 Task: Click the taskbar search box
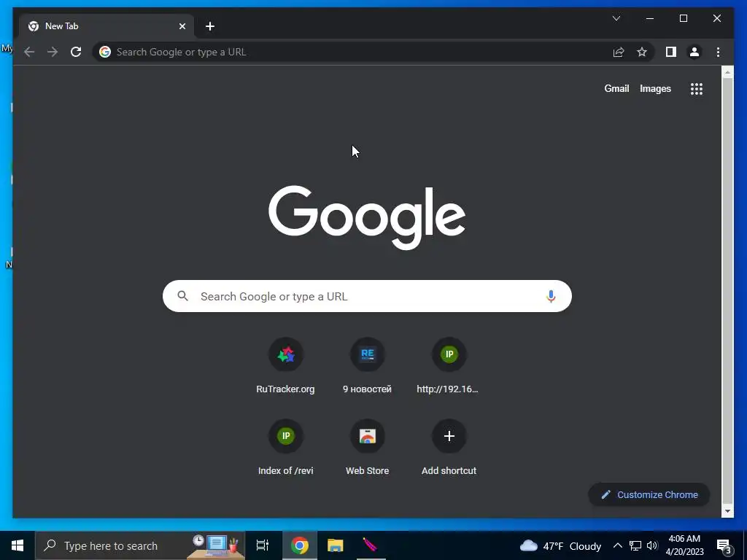click(x=141, y=545)
